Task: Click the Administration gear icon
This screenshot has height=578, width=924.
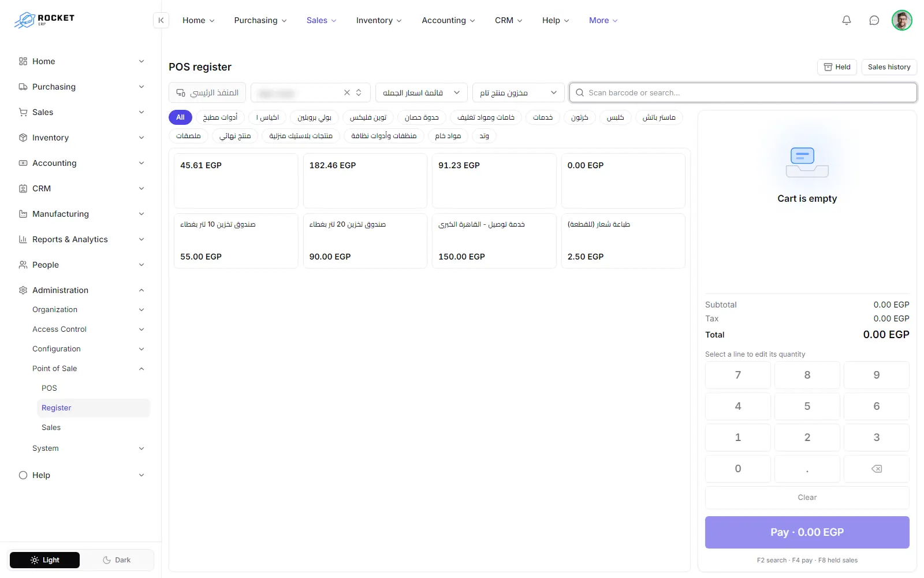Action: click(x=23, y=290)
